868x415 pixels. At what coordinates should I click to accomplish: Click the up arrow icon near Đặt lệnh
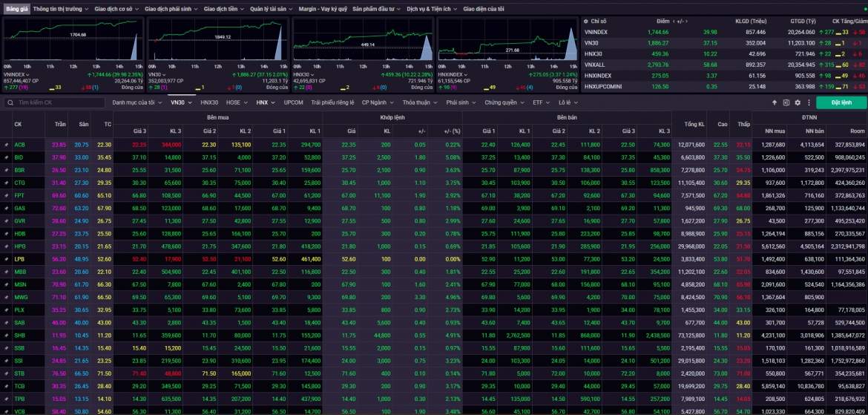click(x=775, y=102)
